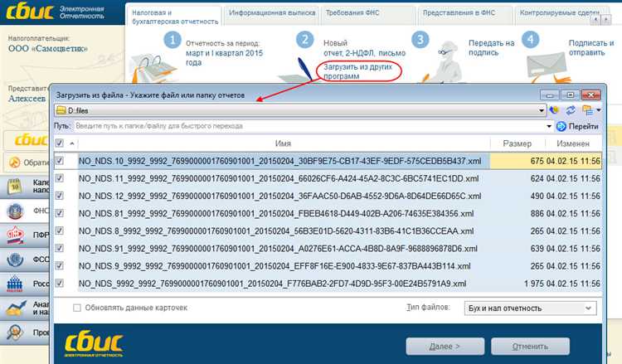This screenshot has height=364, width=622.
Task: Toggle the sort arrow in header row
Action: [72, 143]
